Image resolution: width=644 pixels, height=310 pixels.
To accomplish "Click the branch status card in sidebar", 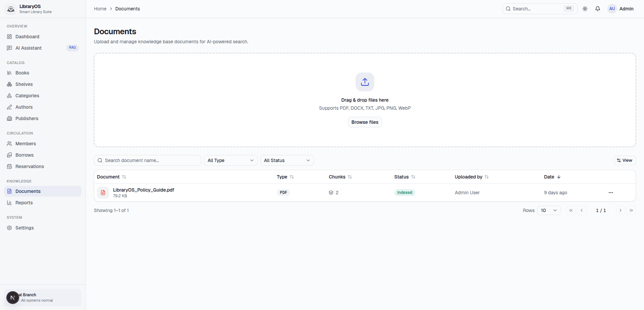I will [43, 298].
